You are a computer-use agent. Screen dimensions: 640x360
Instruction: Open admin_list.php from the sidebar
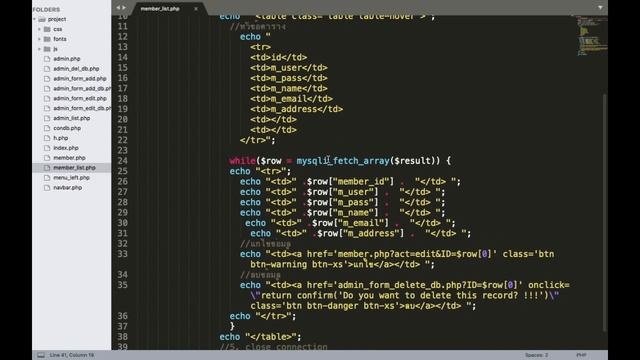[71, 118]
